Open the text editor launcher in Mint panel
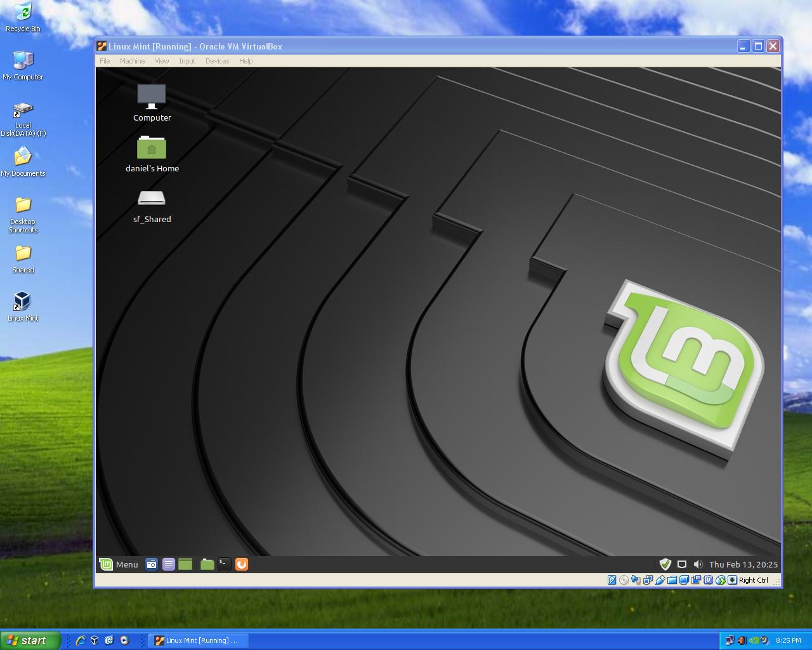812x650 pixels. point(169,564)
